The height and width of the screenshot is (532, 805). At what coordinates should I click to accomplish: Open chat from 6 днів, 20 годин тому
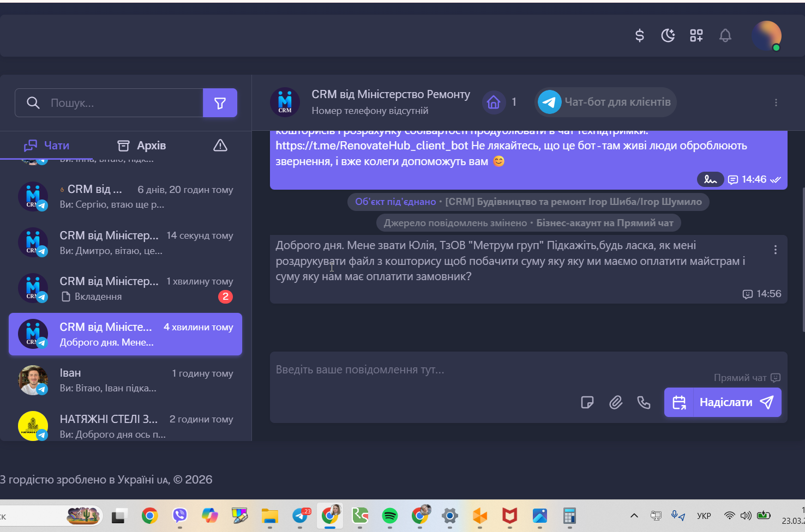pos(125,197)
